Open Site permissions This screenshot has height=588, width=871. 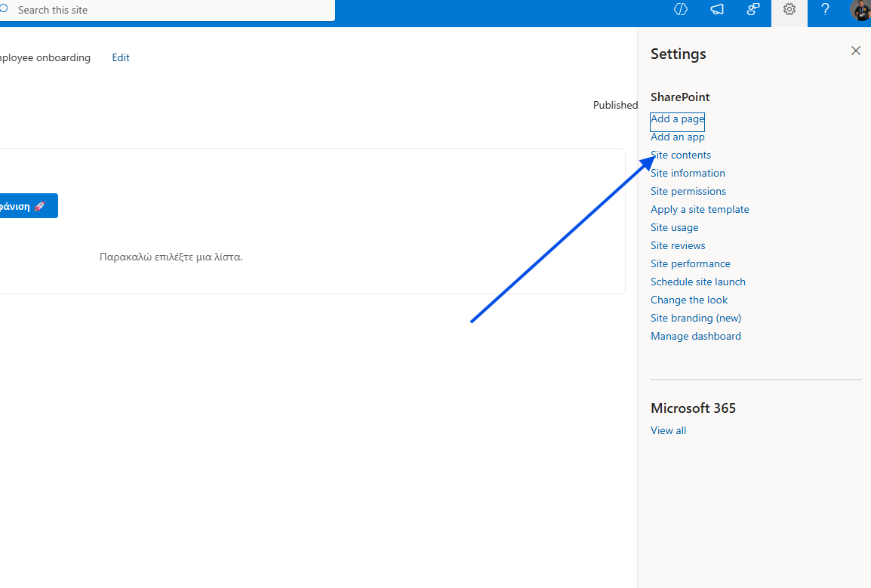[688, 192]
